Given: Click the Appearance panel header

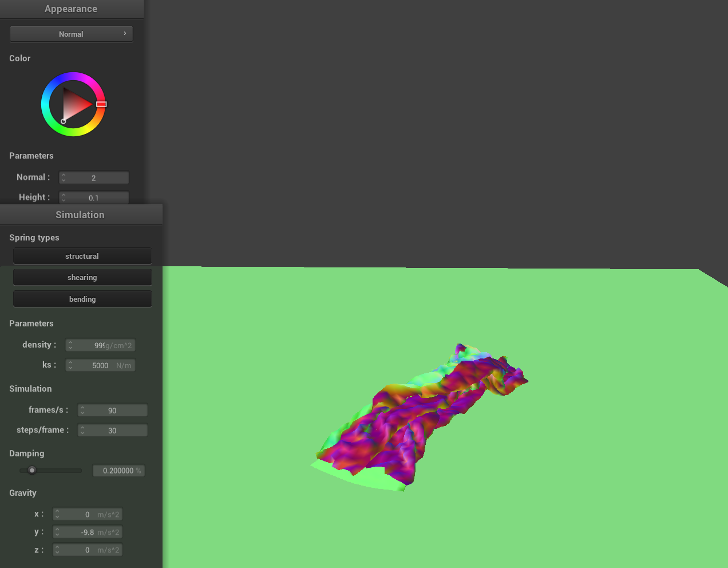Looking at the screenshot, I should (71, 9).
